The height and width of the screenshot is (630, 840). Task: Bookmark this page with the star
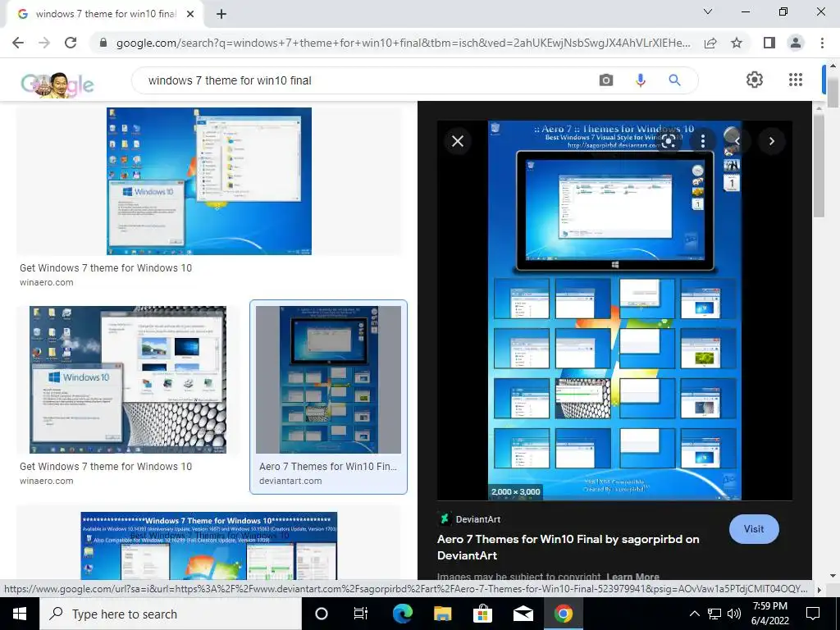[x=737, y=43]
